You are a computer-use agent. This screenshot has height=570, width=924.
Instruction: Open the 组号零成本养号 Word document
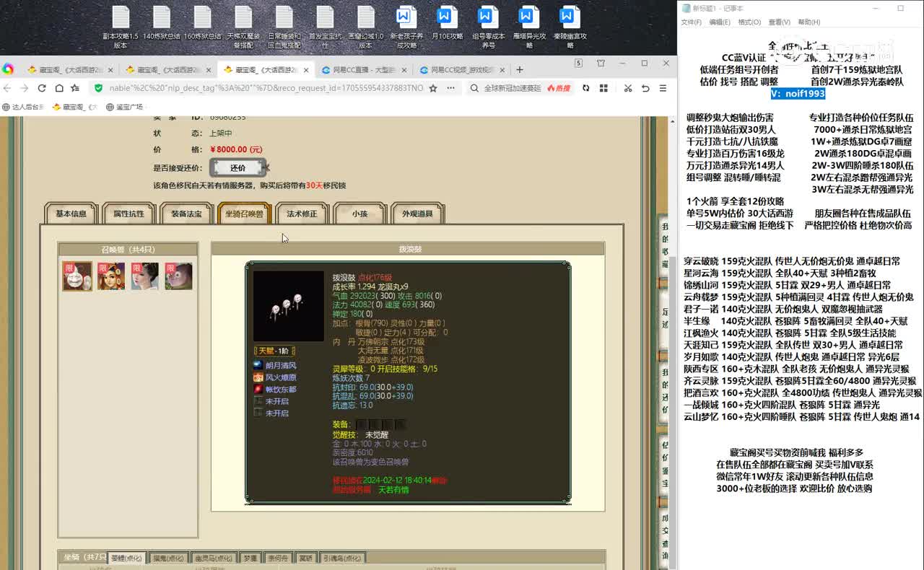[x=488, y=27]
